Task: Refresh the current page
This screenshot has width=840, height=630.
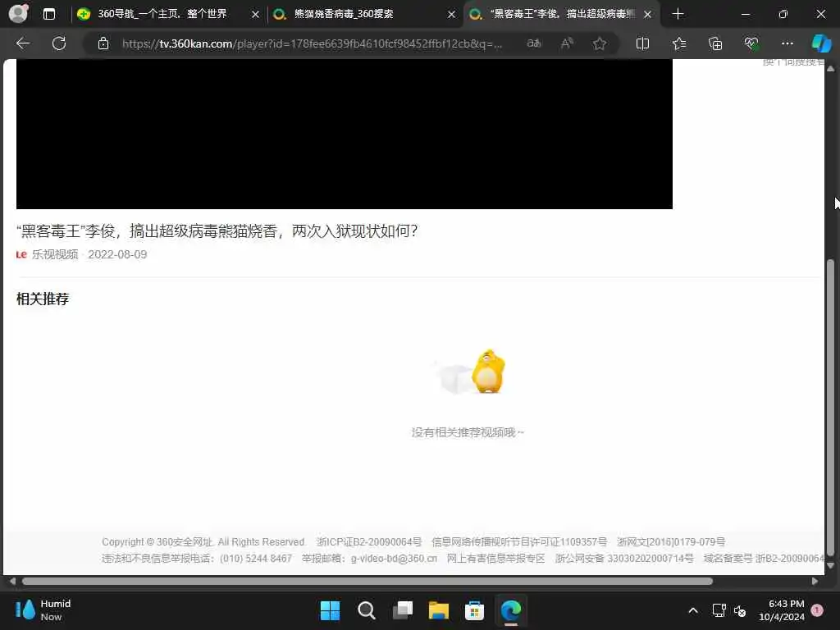Action: 59,43
